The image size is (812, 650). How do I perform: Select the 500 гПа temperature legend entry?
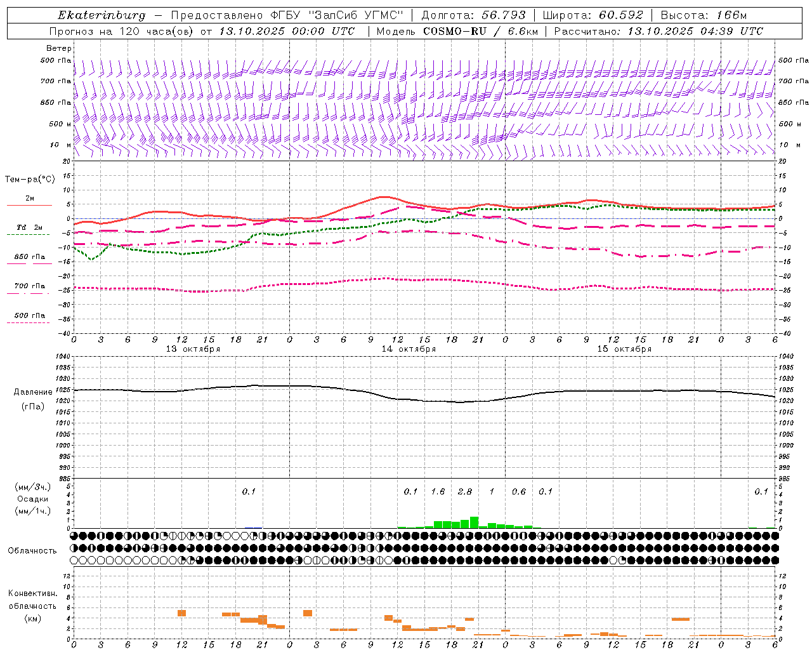[29, 315]
